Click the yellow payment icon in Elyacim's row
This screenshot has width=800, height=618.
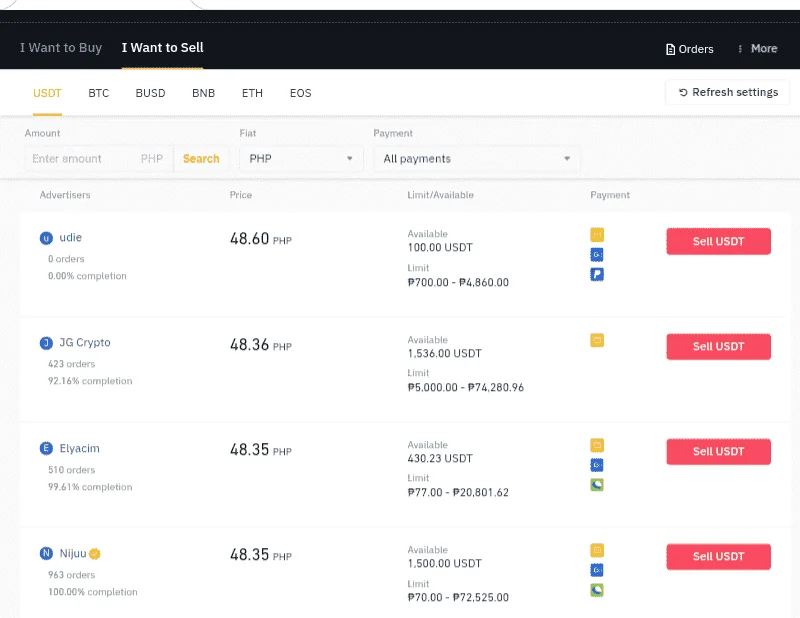[597, 446]
